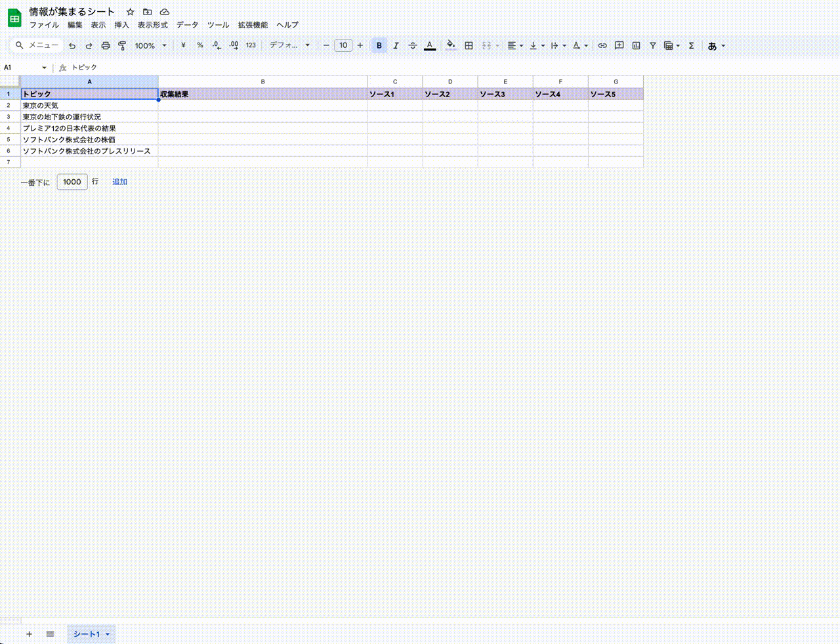Click the font size field showing 10
This screenshot has height=644, width=840.
pos(343,46)
